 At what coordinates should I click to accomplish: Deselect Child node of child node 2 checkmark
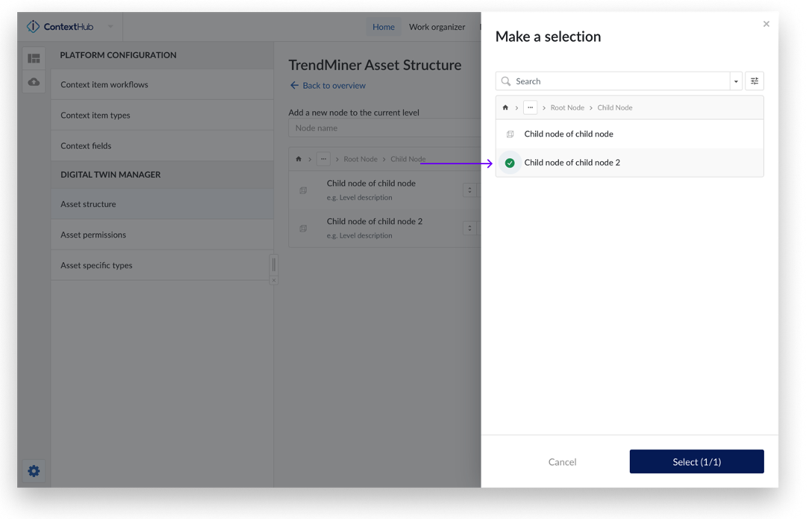pyautogui.click(x=510, y=163)
